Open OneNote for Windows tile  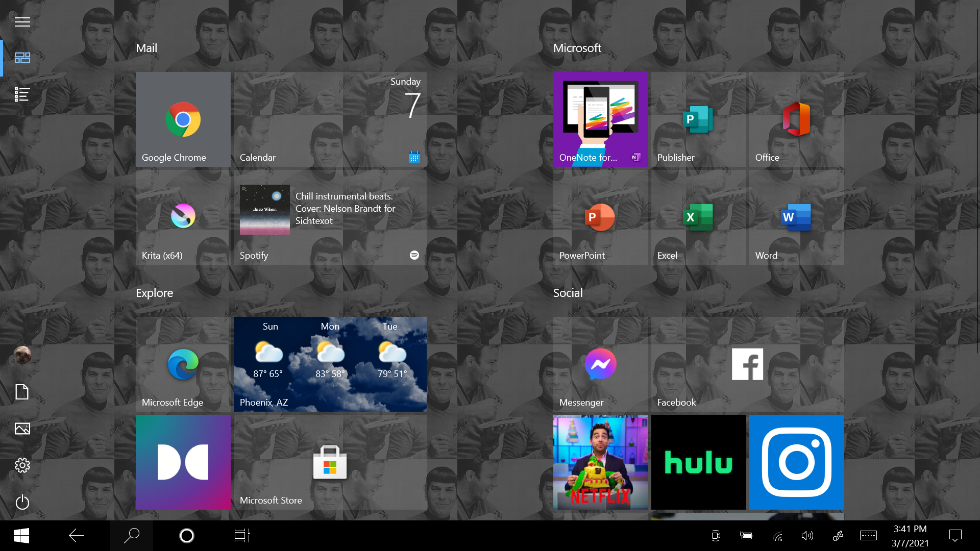[601, 119]
